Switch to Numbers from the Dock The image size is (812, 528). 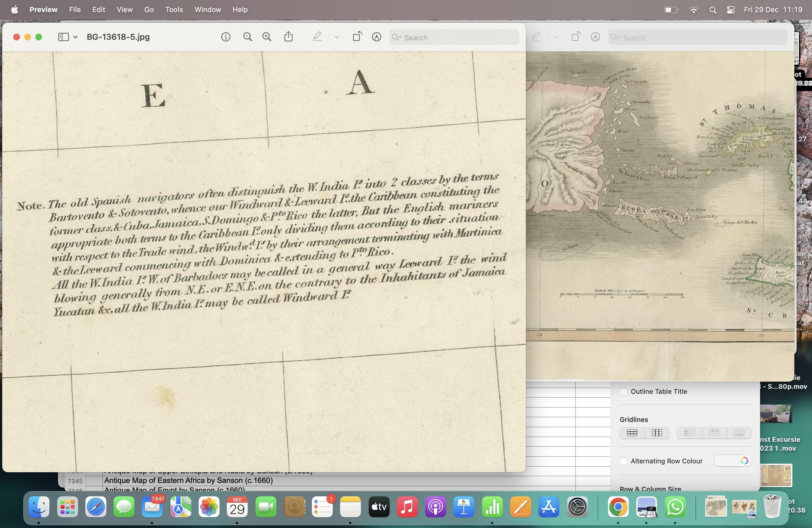[492, 507]
